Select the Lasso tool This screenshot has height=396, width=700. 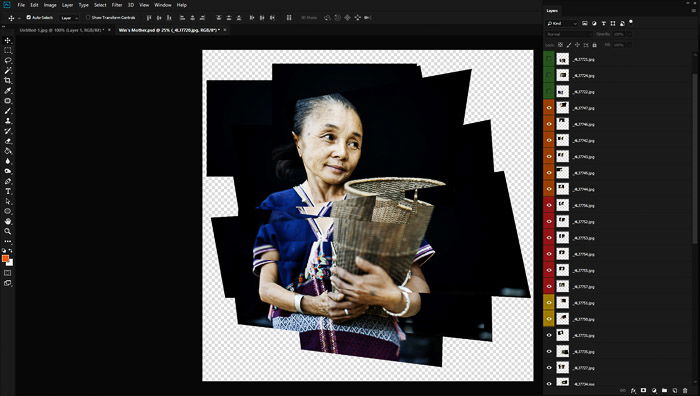(x=8, y=60)
